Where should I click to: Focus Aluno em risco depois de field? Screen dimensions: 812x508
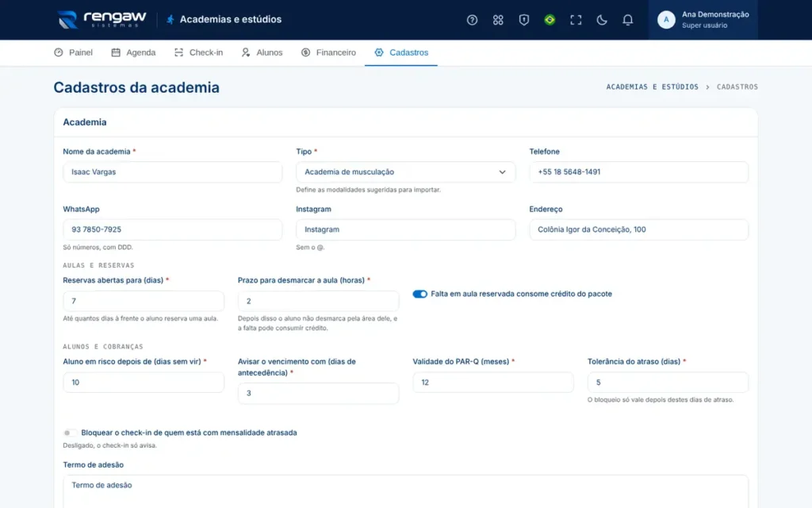(x=144, y=383)
